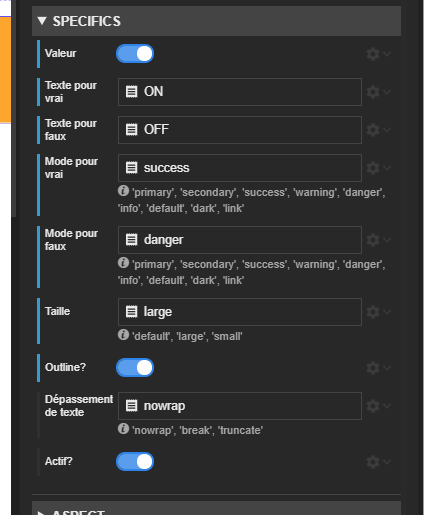Click the gear icon for Valeur

tap(373, 54)
